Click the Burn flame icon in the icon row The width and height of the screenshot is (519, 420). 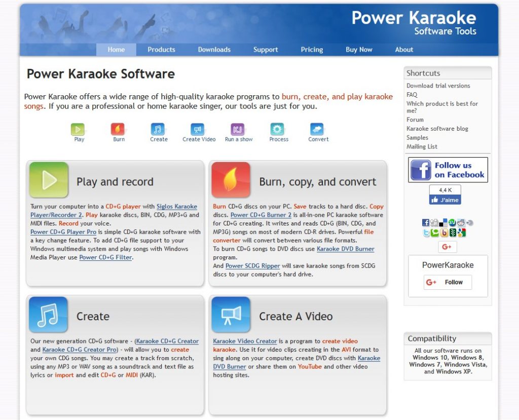point(118,128)
